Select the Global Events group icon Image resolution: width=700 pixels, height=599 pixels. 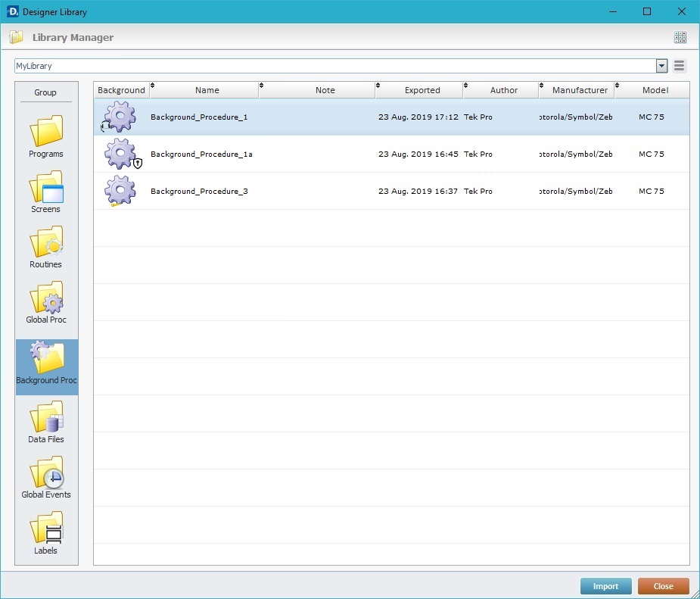click(46, 477)
